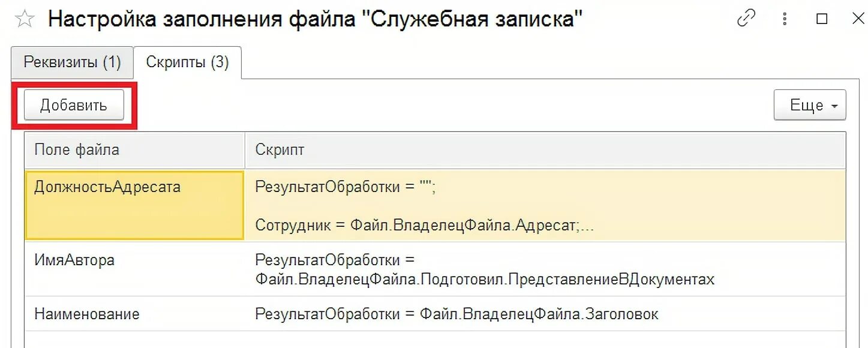Image resolution: width=868 pixels, height=348 pixels.
Task: Open the three-dot vertical menu
Action: click(785, 19)
